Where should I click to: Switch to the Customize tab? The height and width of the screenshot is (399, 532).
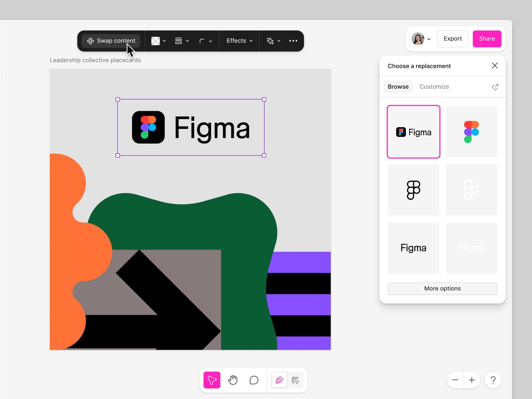434,87
